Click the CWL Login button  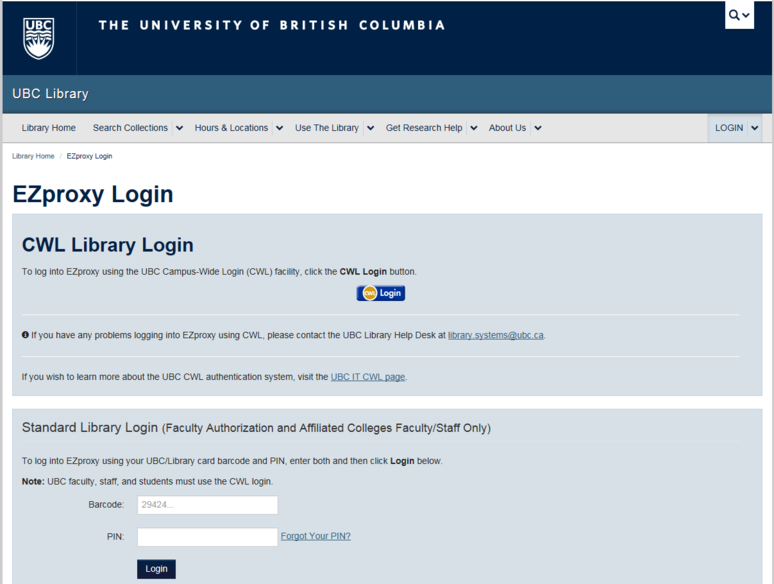click(381, 293)
